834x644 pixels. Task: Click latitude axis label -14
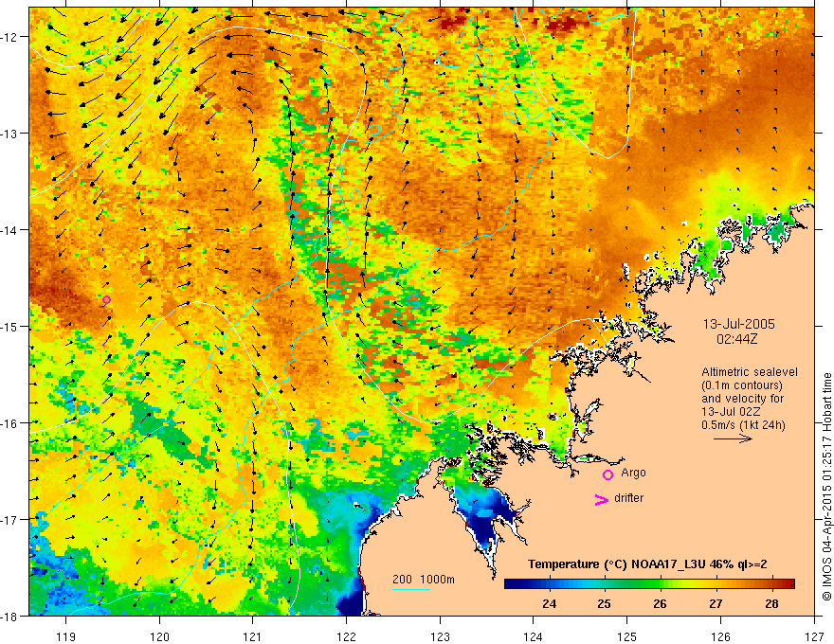11,230
